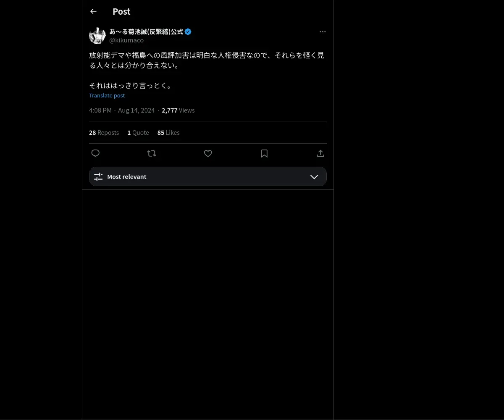Click the blue verified badge icon
The image size is (504, 420).
[188, 31]
